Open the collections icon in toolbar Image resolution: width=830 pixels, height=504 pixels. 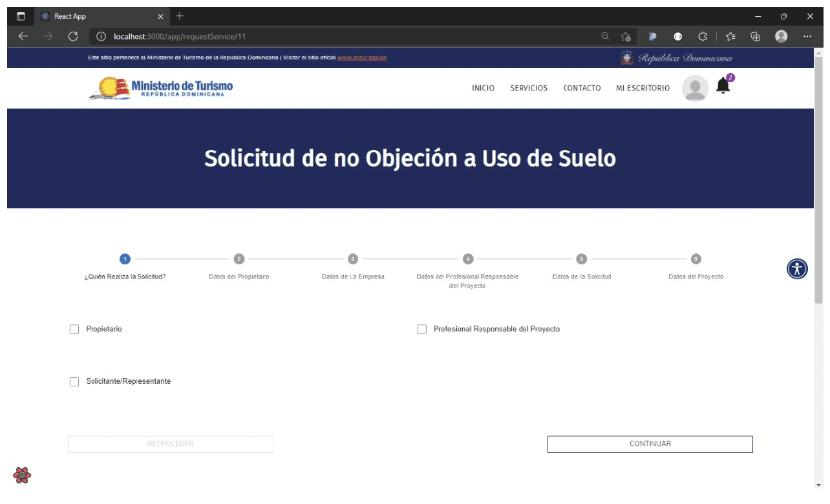[755, 36]
